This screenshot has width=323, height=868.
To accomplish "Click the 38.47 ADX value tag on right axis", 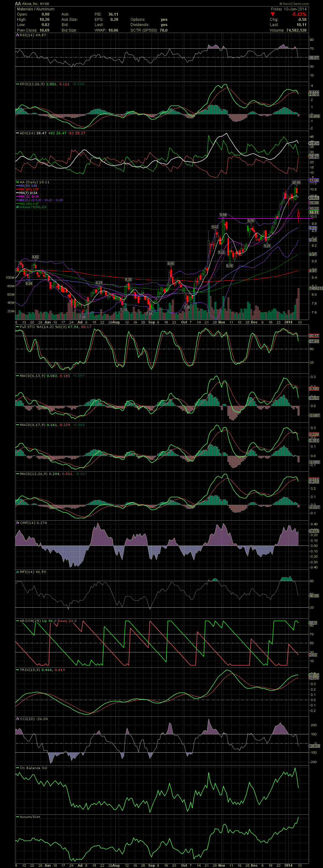I will 314,143.
